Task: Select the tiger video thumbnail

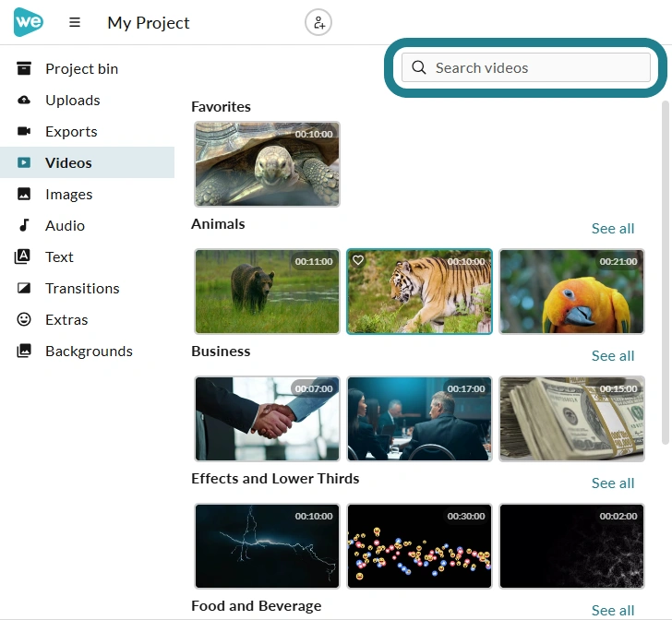Action: click(419, 292)
